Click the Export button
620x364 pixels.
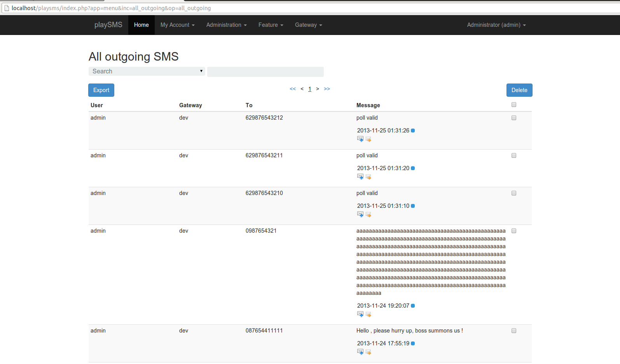pyautogui.click(x=101, y=90)
